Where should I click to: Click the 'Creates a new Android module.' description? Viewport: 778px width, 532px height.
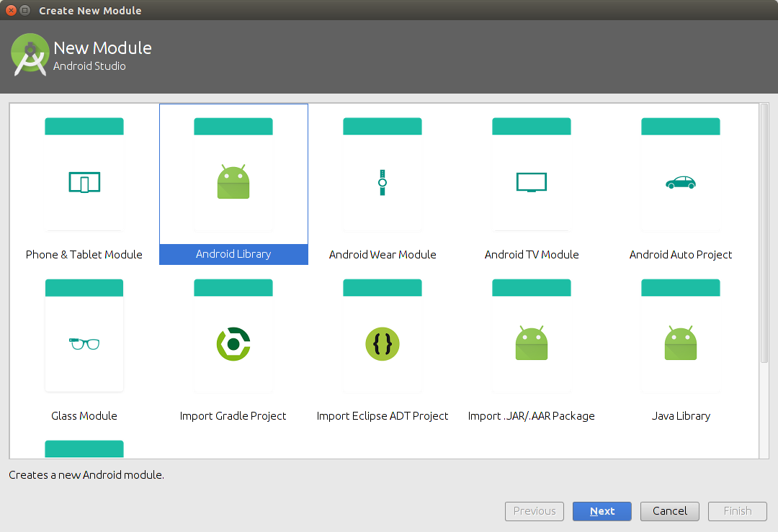tap(86, 475)
